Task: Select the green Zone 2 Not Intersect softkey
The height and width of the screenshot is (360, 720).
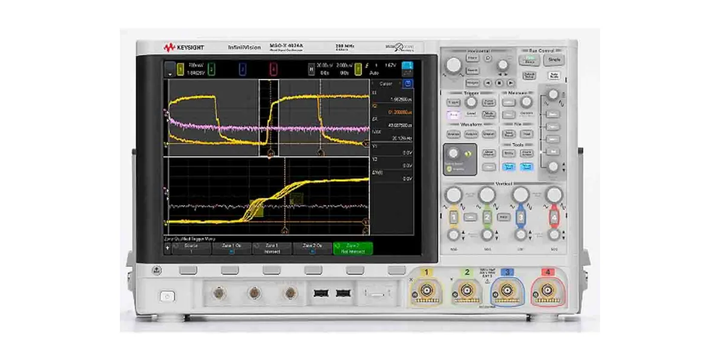Action: pyautogui.click(x=353, y=248)
